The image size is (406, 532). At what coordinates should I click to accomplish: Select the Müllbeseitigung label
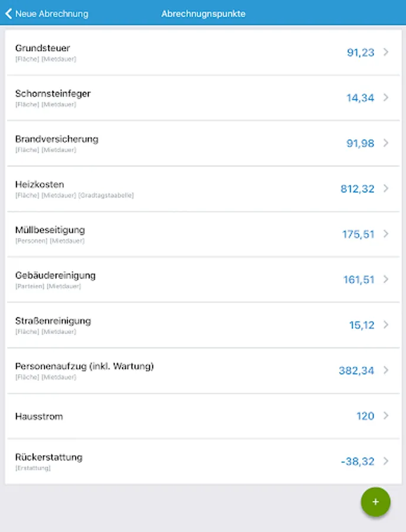(x=50, y=230)
